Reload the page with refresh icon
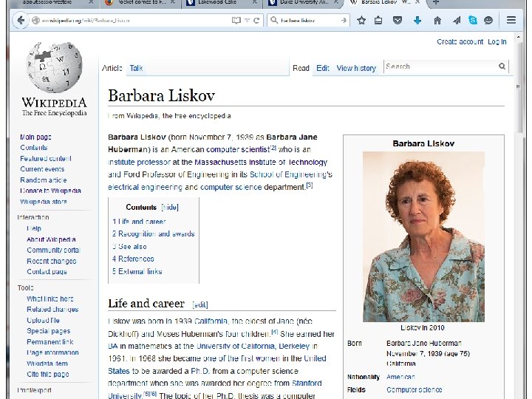Viewport: 532px width, 399px height. pyautogui.click(x=256, y=21)
